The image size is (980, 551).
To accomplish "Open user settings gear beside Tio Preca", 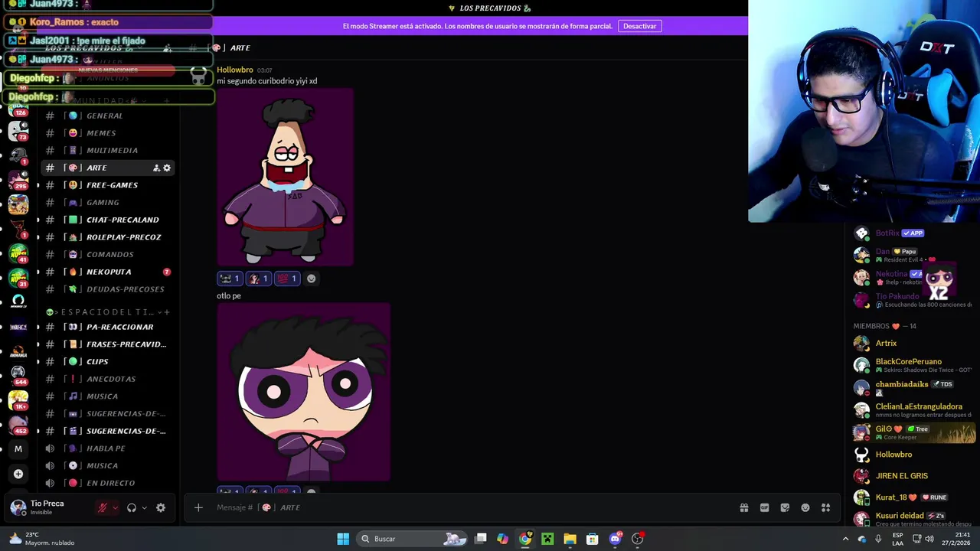I will pyautogui.click(x=161, y=507).
